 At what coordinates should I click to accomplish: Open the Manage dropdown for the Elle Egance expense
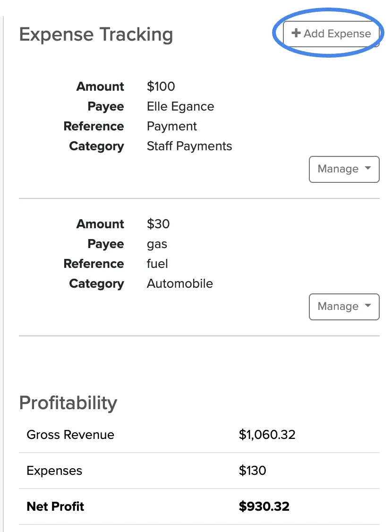(x=344, y=169)
